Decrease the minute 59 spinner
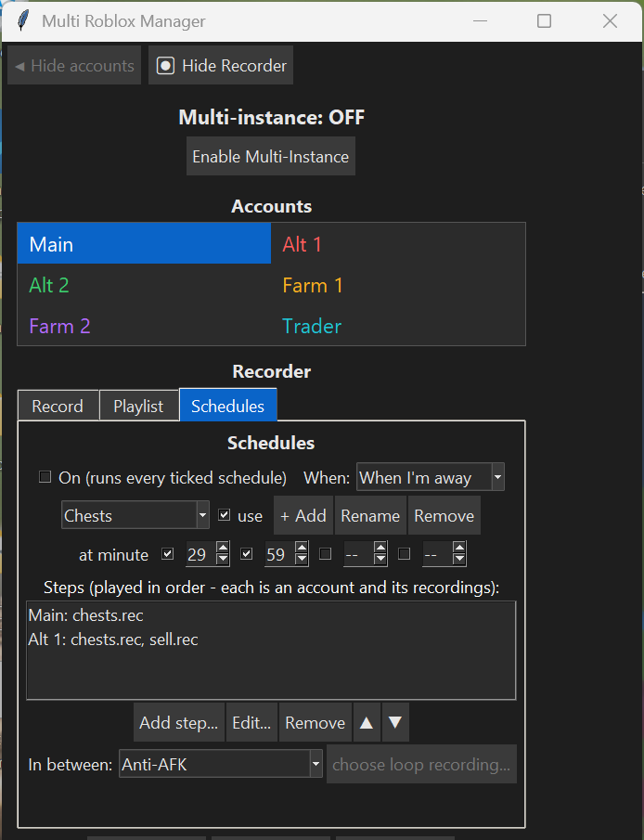The height and width of the screenshot is (840, 644). 302,560
